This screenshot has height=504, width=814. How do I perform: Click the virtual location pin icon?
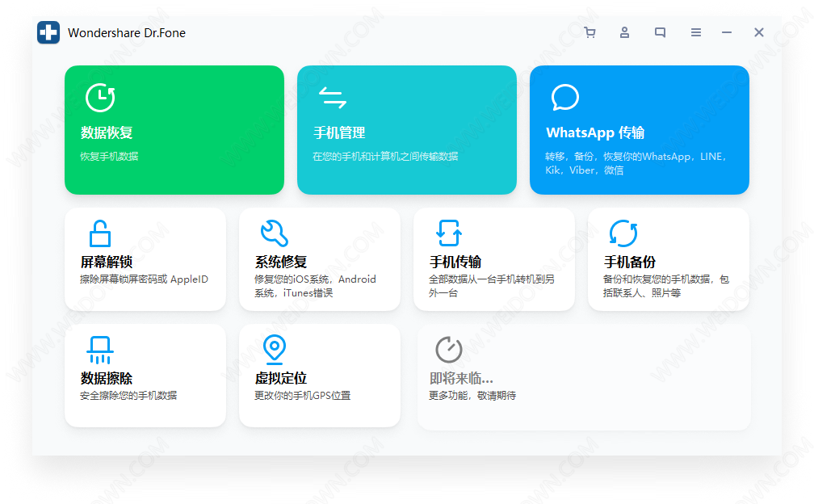pos(274,350)
